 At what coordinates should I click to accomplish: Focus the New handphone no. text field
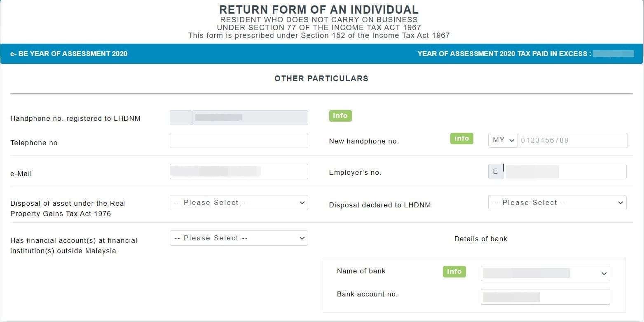[x=573, y=140]
